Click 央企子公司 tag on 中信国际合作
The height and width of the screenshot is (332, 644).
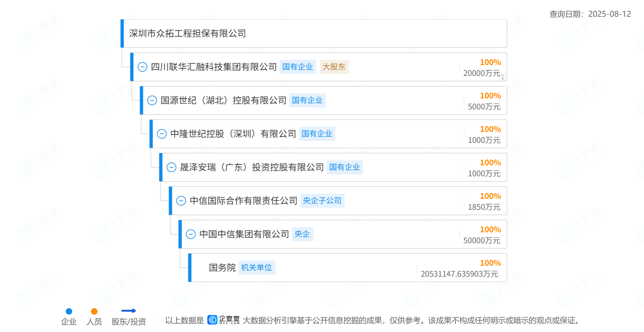(322, 201)
